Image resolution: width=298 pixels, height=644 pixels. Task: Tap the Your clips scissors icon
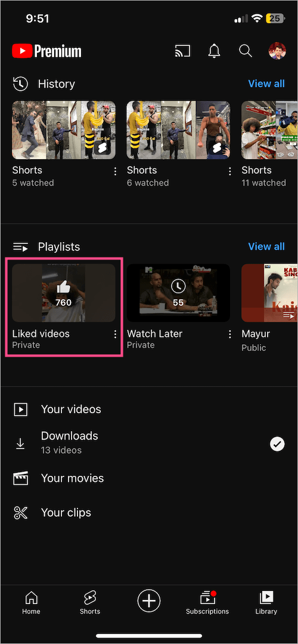click(20, 513)
